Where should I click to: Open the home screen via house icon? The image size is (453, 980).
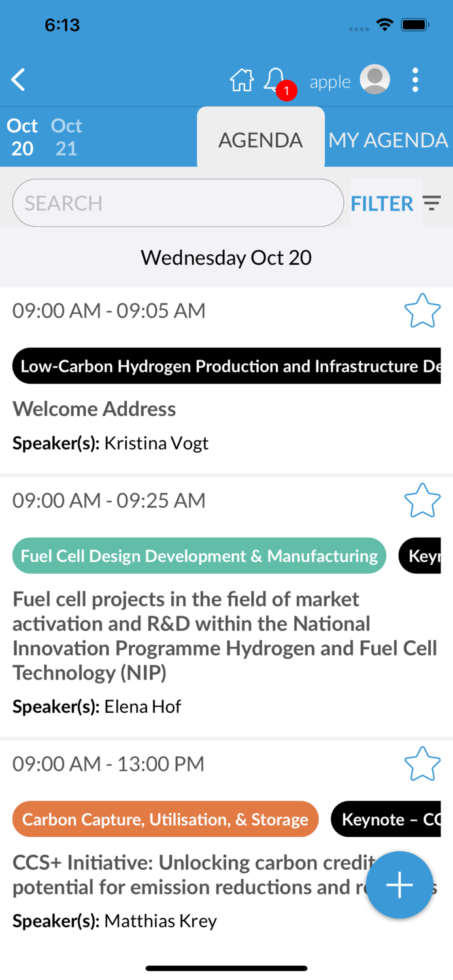(x=241, y=80)
